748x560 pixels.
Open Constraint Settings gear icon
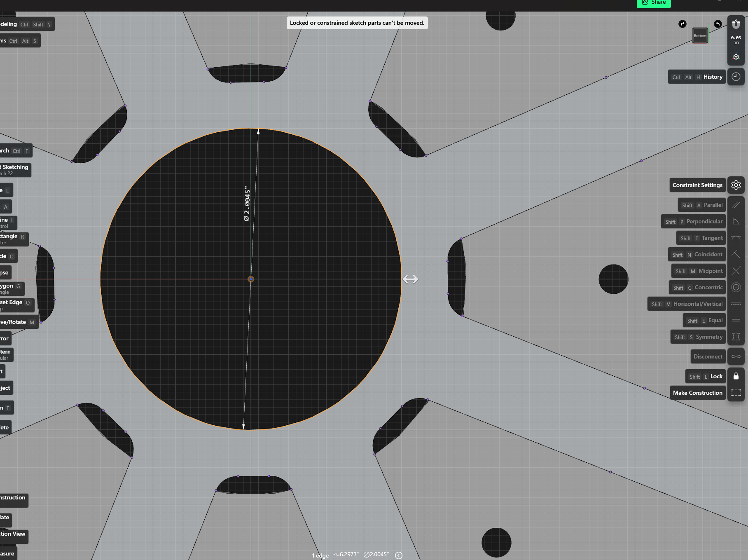coord(736,185)
